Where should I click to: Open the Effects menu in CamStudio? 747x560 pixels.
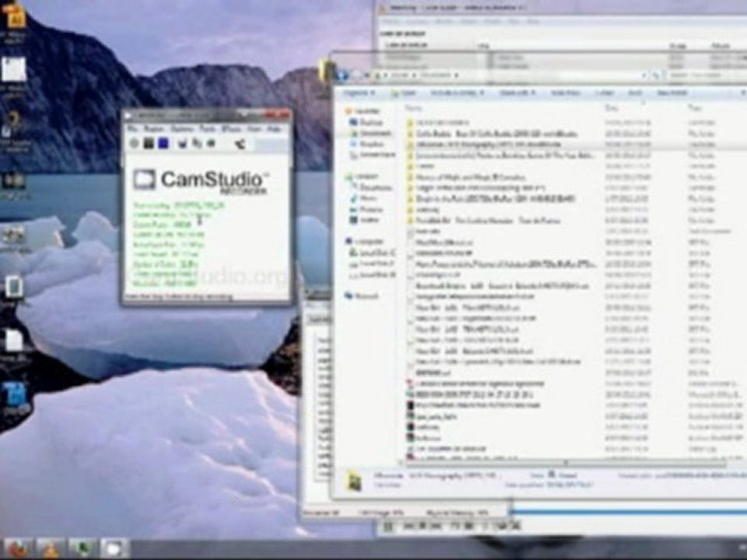pyautogui.click(x=232, y=129)
